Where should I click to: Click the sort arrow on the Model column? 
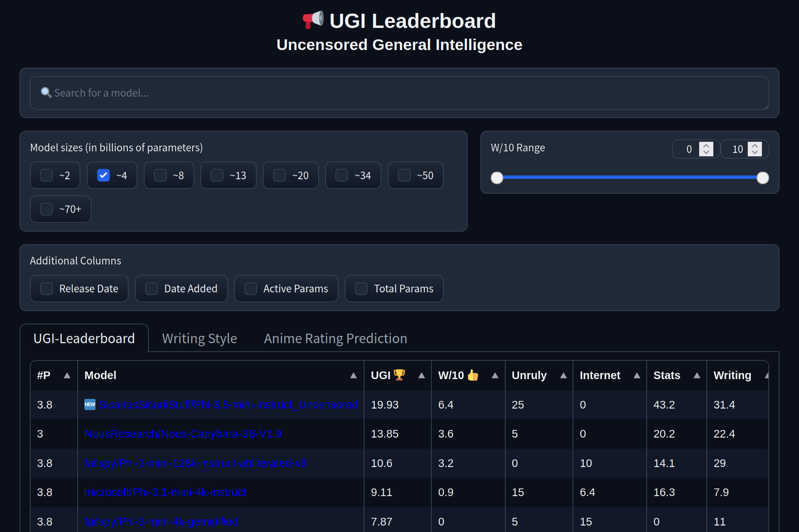(x=353, y=375)
